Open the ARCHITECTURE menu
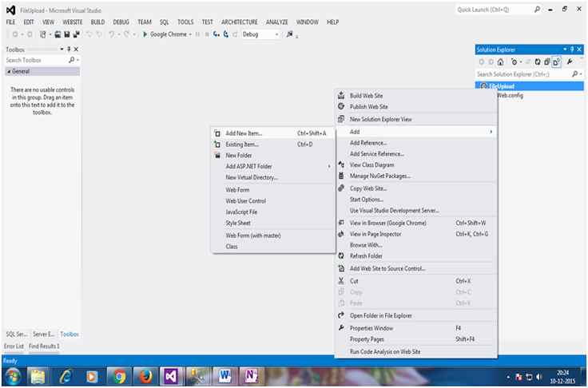 pyautogui.click(x=239, y=22)
